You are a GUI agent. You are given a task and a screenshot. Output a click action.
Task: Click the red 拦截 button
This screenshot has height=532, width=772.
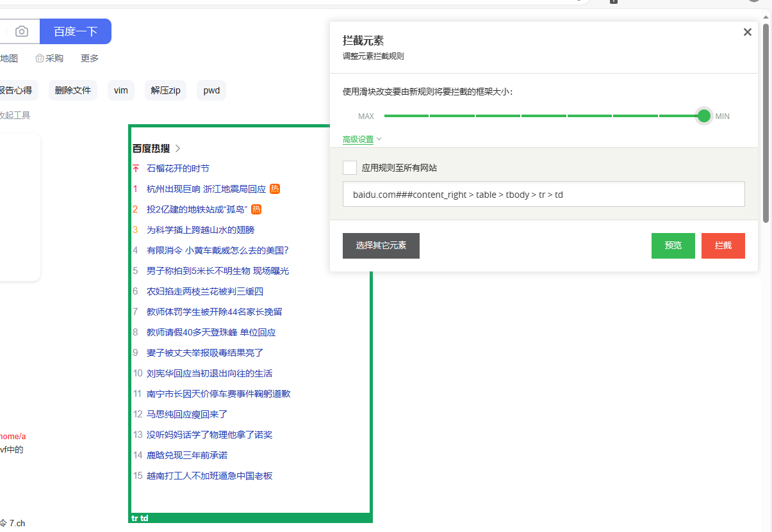[723, 246]
